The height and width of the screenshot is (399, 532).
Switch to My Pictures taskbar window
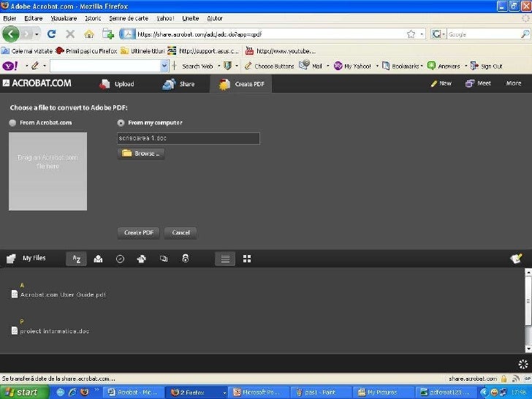tap(382, 392)
